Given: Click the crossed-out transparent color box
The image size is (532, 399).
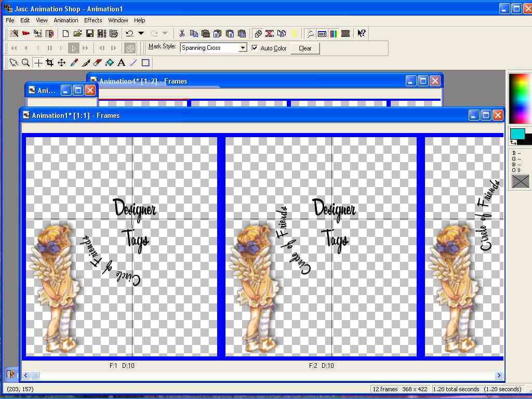Looking at the screenshot, I should coord(520,181).
